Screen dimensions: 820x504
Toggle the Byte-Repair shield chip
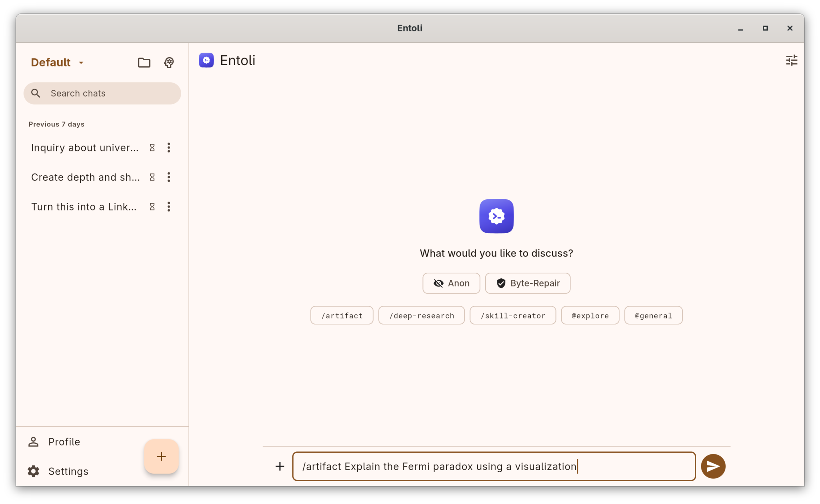pyautogui.click(x=528, y=283)
